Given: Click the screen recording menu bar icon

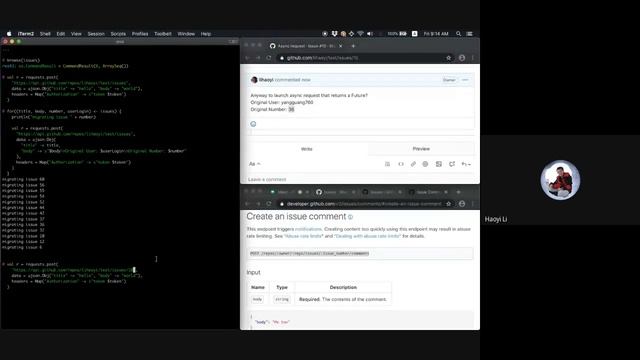Looking at the screenshot, I should click(x=325, y=34).
